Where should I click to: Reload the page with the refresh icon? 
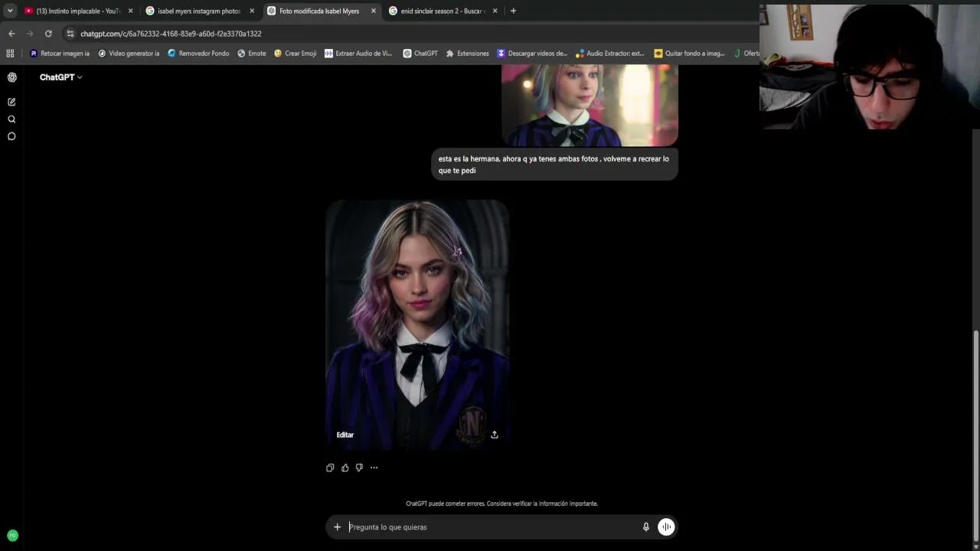pos(48,34)
